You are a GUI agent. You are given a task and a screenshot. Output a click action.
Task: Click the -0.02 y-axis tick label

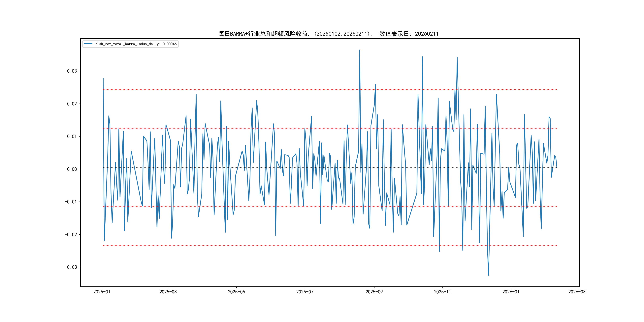(71, 235)
